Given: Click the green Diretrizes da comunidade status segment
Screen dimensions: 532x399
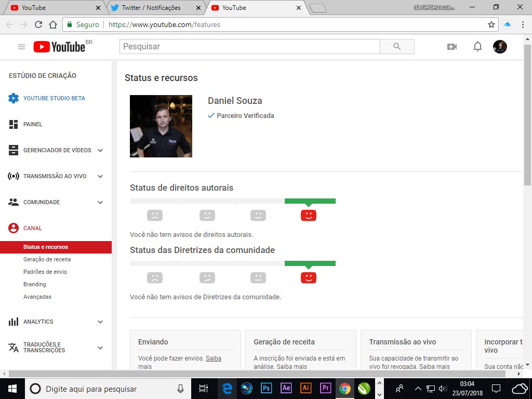Looking at the screenshot, I should tap(310, 263).
